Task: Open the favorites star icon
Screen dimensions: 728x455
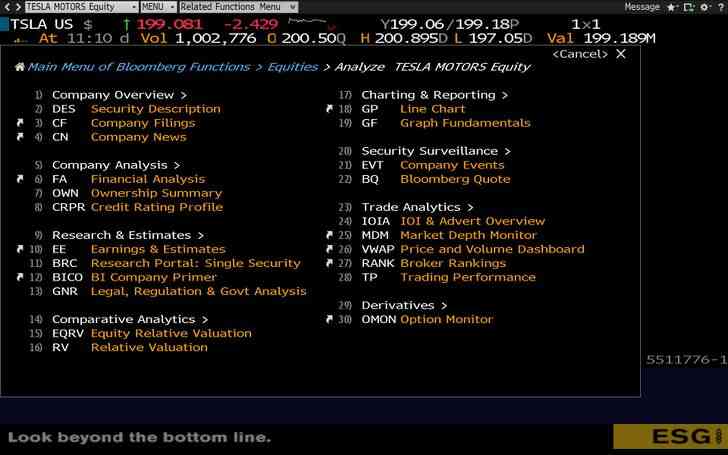Action: coord(671,7)
